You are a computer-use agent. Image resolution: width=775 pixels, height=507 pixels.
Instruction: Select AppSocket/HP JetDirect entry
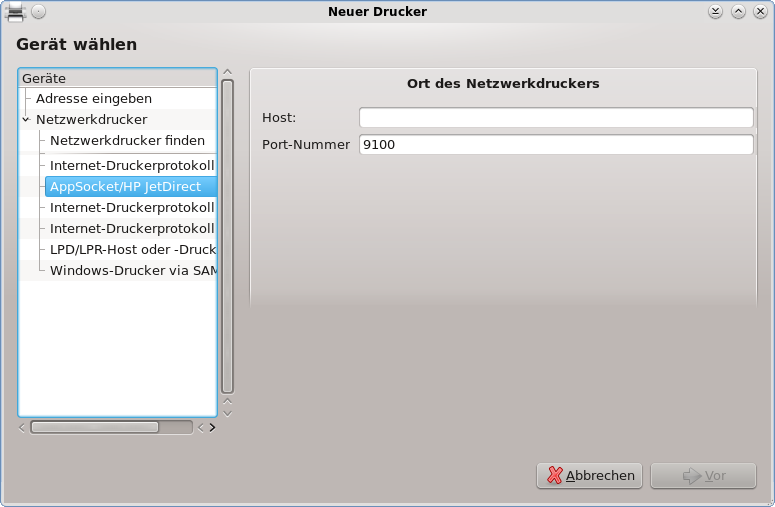(131, 186)
